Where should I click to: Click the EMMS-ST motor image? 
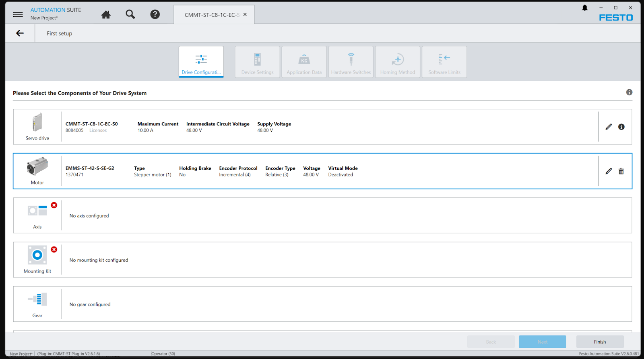37,166
